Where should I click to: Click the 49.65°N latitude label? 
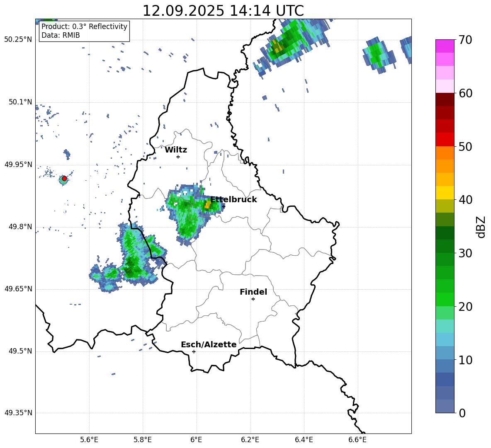tap(18, 289)
